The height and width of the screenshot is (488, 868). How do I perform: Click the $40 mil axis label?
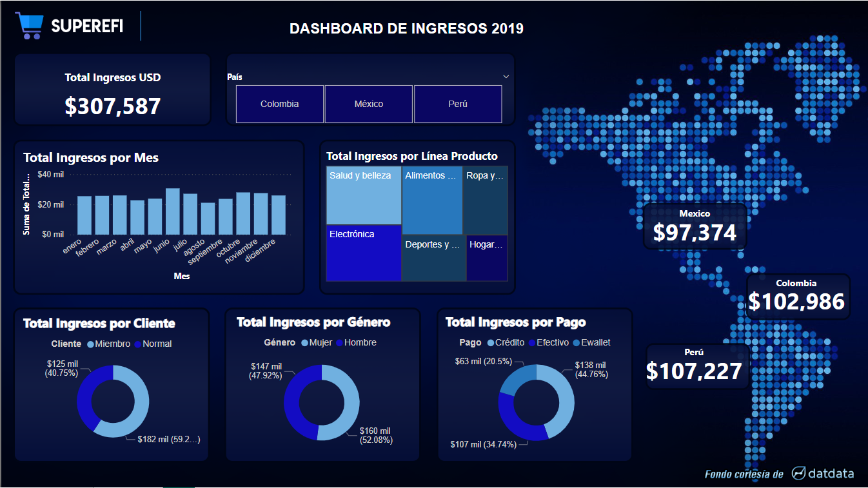click(x=51, y=174)
